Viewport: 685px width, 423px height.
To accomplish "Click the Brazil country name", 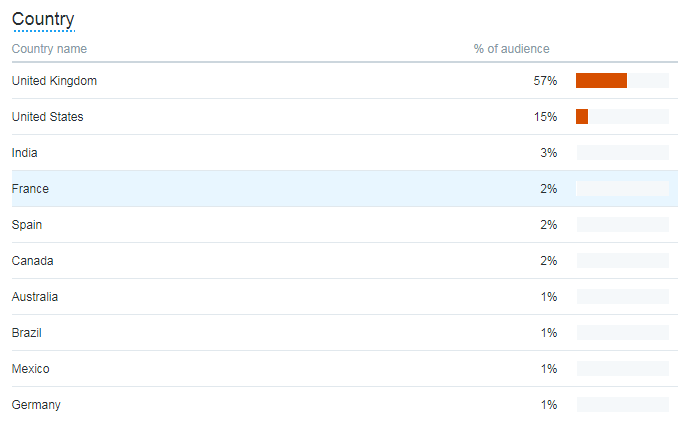I will coord(27,333).
